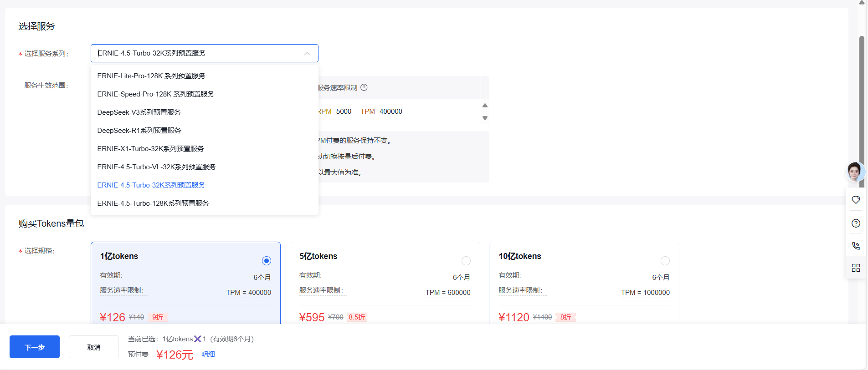This screenshot has height=370, width=868.
Task: Select the 10亿tokens package radio button
Action: pyautogui.click(x=665, y=261)
